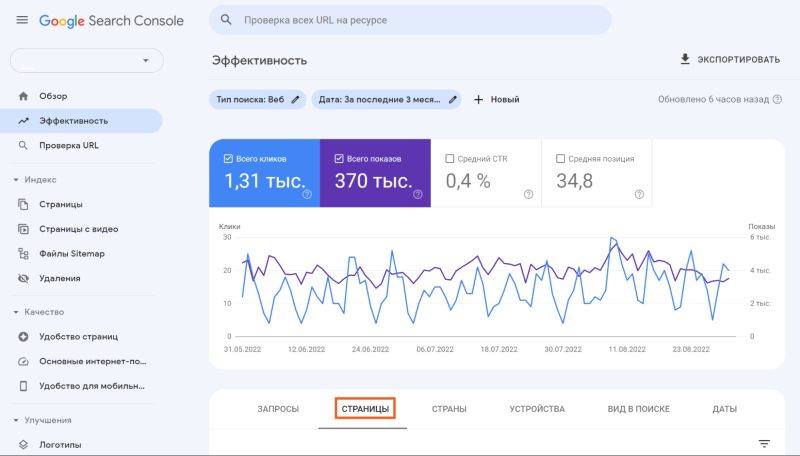
Task: Click the Google Search Console logo
Action: click(x=111, y=21)
